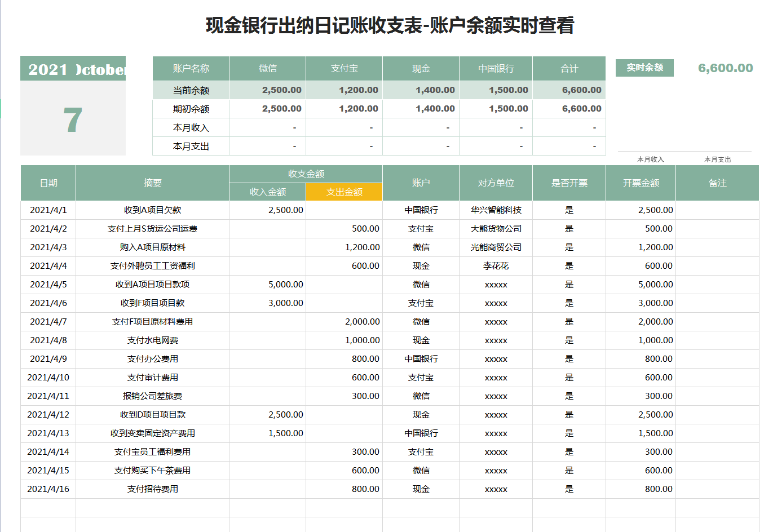Screen dimensions: 764x532
Task: Select the 现金 account column header
Action: (x=421, y=68)
